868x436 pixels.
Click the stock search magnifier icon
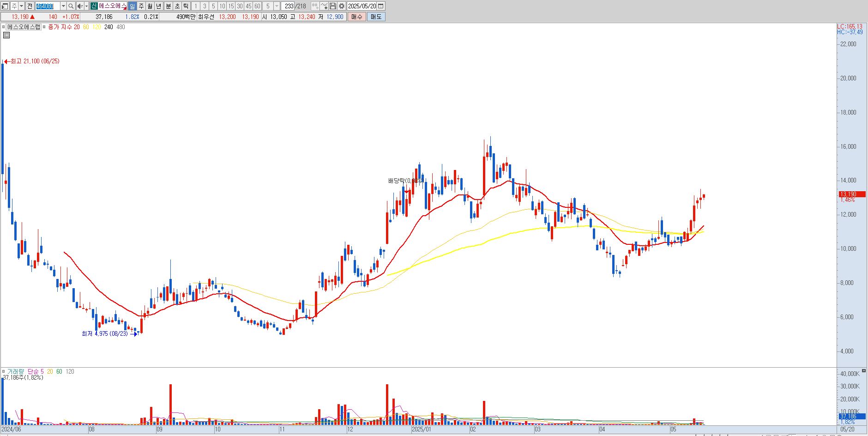(x=71, y=6)
